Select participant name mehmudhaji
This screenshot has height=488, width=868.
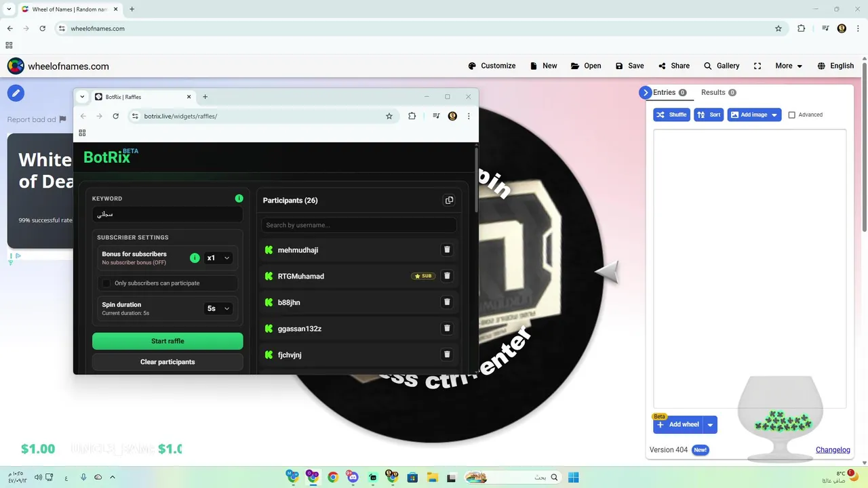[x=298, y=250]
